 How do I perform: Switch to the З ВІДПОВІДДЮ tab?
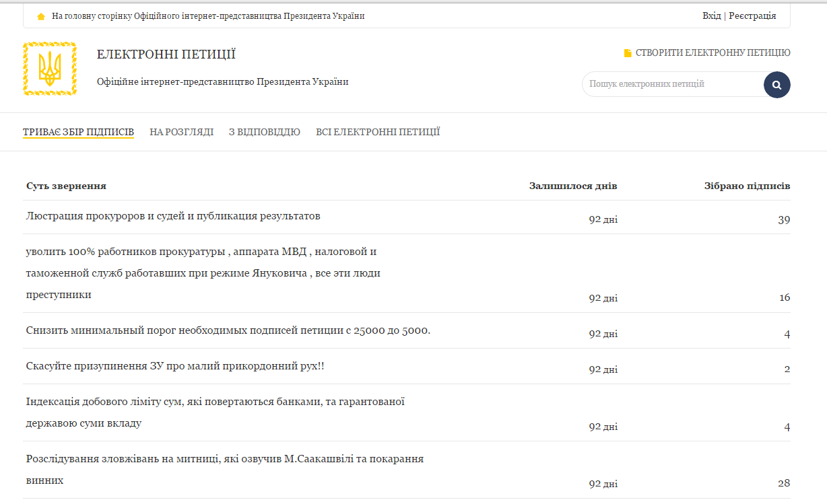coord(264,132)
